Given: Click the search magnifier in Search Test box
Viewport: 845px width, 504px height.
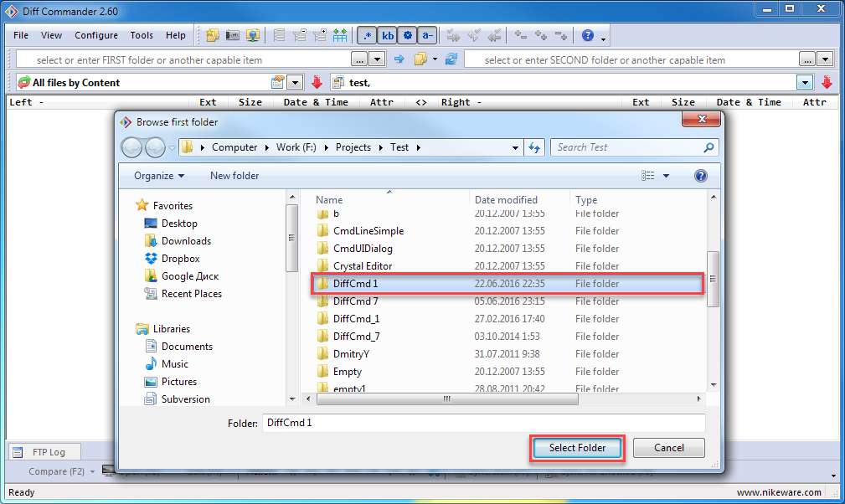Looking at the screenshot, I should [709, 147].
